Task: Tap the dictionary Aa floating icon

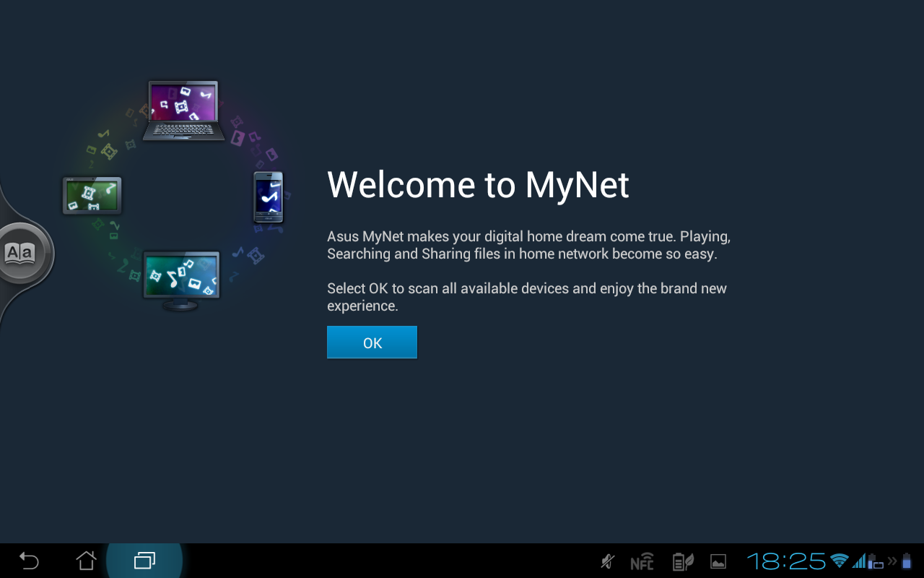Action: pyautogui.click(x=22, y=252)
